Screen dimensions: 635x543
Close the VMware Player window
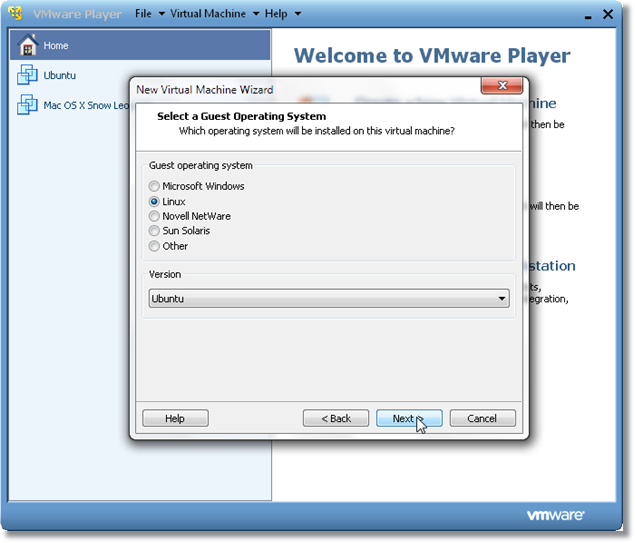(x=608, y=14)
